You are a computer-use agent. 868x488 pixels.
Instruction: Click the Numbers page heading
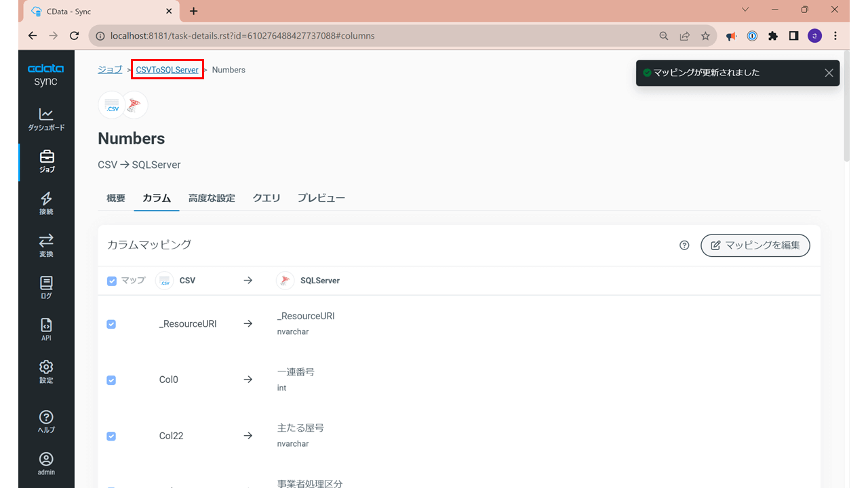click(x=132, y=138)
